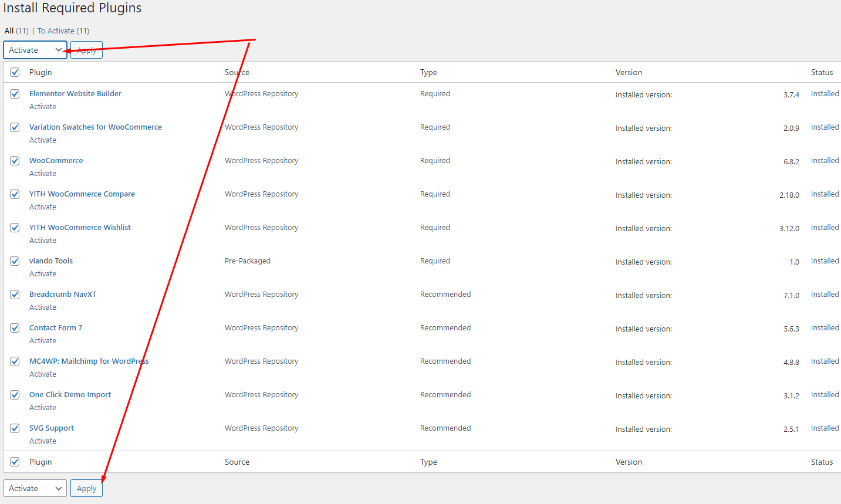Uncheck the Breadcrumb NavXT checkbox
This screenshot has height=504, width=841.
[x=15, y=295]
